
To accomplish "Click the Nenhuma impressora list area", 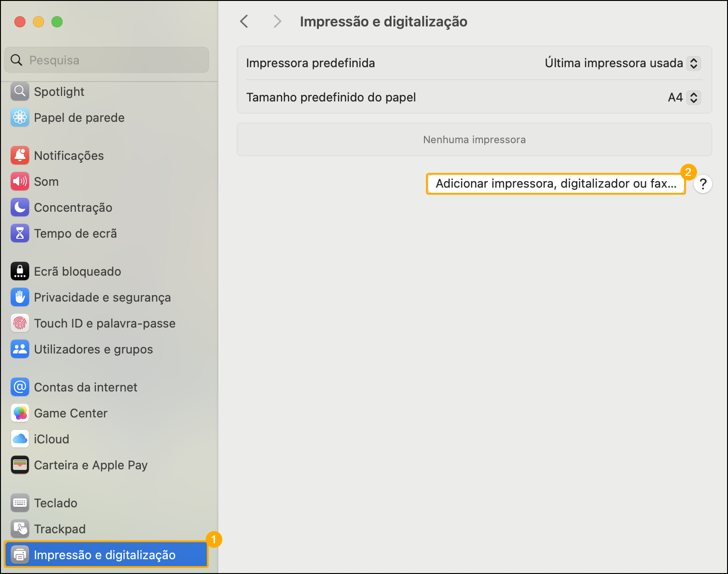I will click(475, 139).
